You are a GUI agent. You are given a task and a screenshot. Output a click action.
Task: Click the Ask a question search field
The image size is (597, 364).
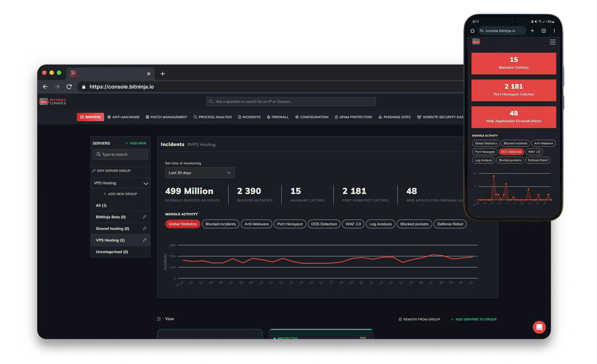point(291,101)
